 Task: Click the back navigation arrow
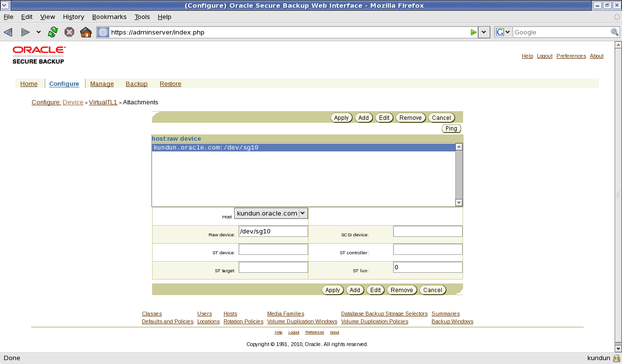[8, 32]
